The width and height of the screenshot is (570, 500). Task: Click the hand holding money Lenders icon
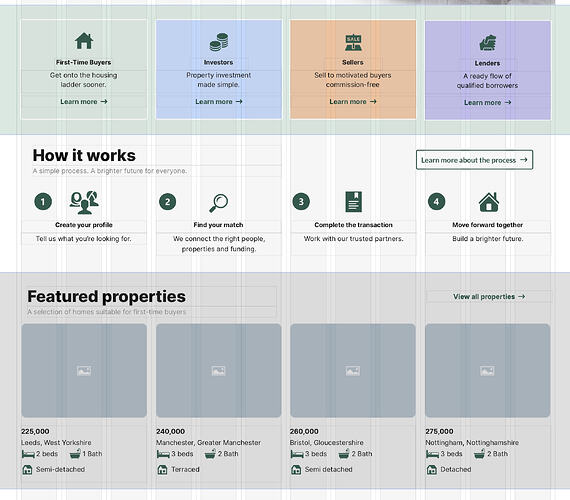click(x=487, y=43)
